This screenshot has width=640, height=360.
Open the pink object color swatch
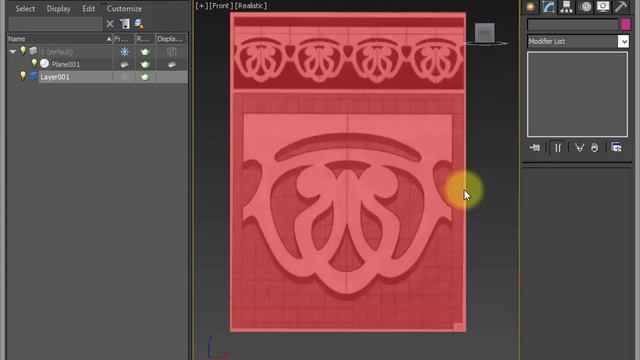626,25
